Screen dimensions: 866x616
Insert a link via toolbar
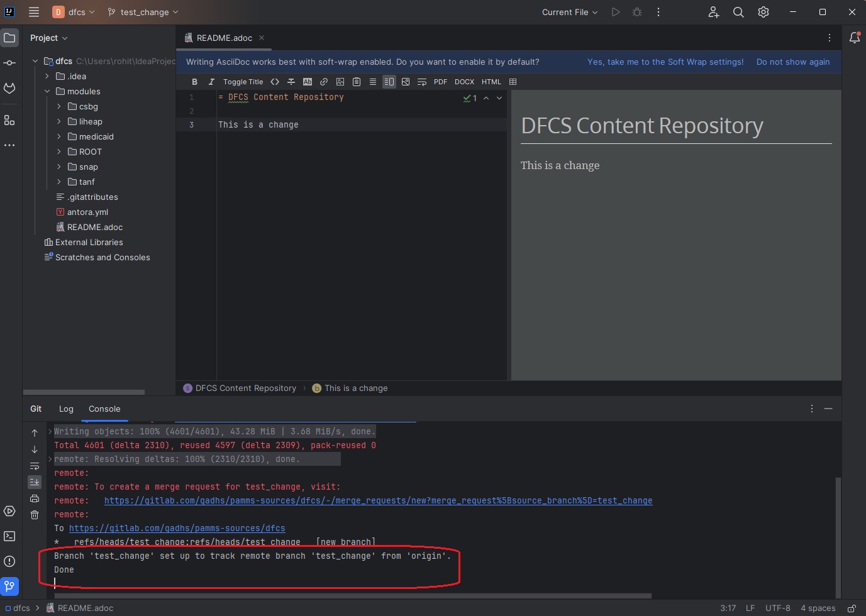point(324,82)
